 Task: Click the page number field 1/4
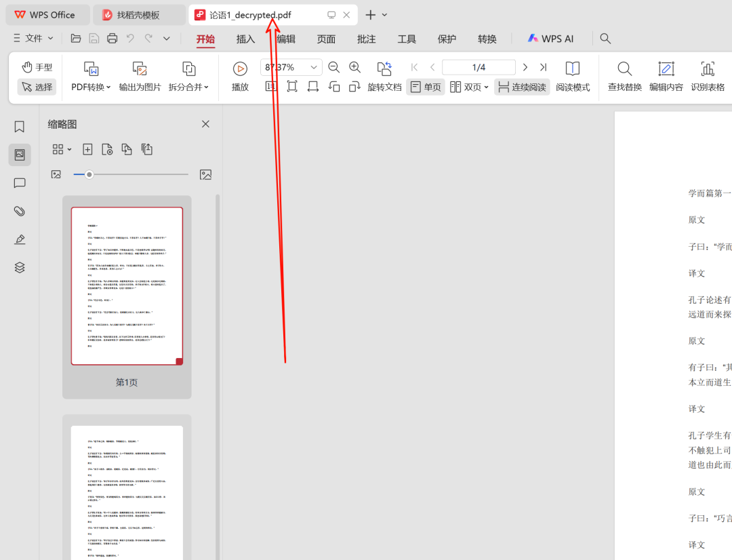[x=479, y=67]
